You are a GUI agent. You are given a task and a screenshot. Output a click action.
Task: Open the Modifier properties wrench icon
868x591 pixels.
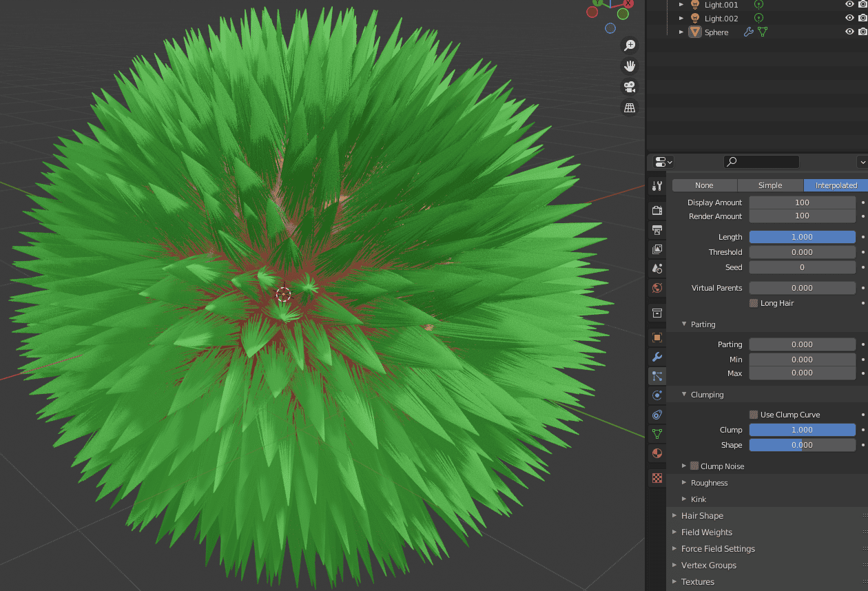coord(657,357)
